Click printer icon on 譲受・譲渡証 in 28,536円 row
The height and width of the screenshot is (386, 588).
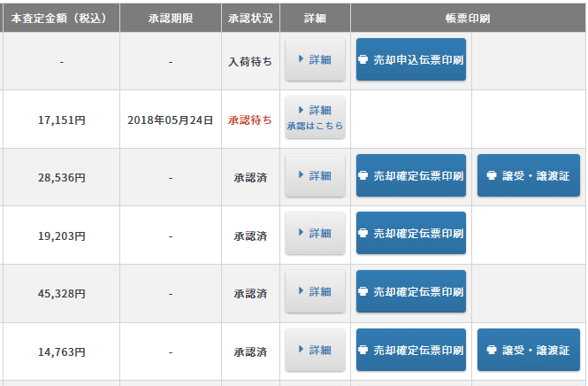[x=492, y=175]
